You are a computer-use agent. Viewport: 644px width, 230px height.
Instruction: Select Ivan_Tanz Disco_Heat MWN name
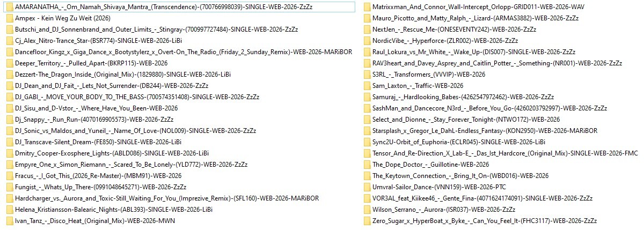95,221
